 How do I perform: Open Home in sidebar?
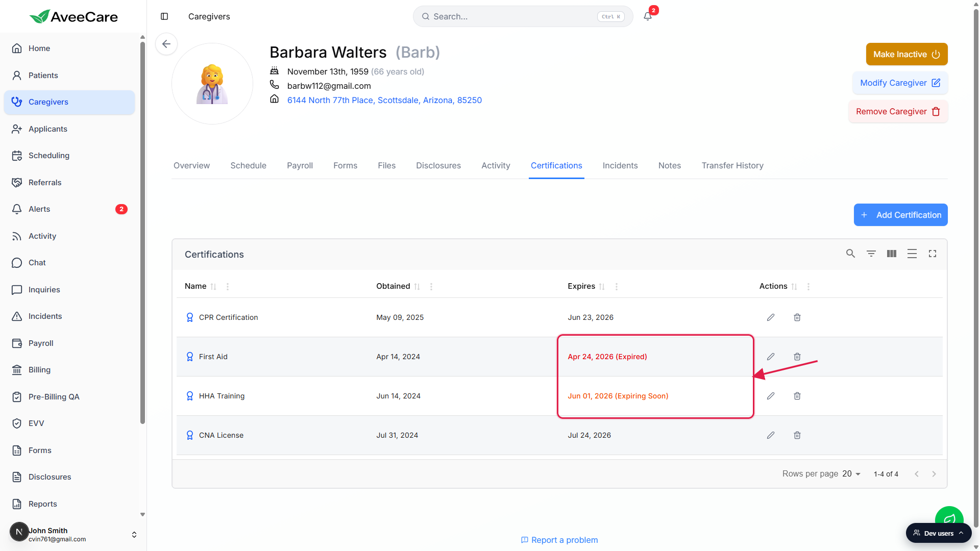point(69,48)
